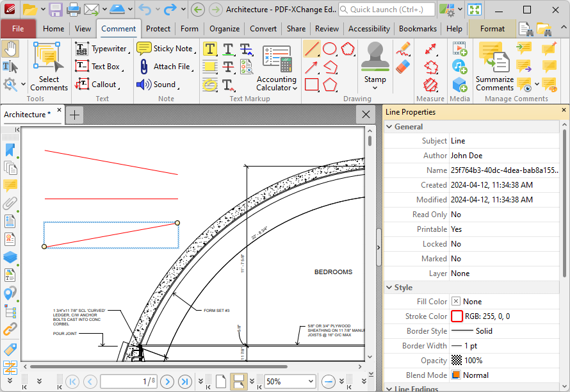
Task: Collapse the Style section
Action: coord(389,287)
